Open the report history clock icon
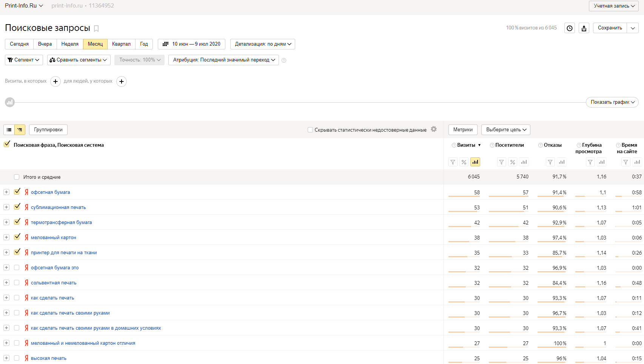The width and height of the screenshot is (644, 364). (x=570, y=28)
